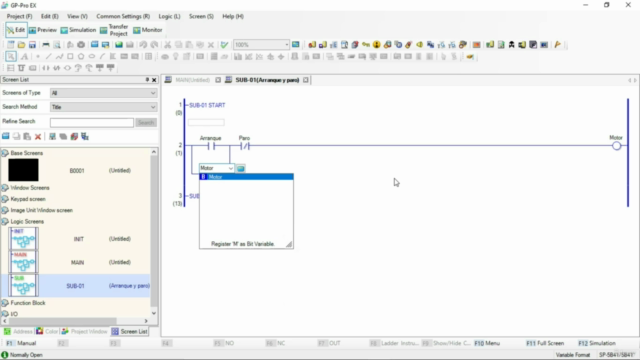The image size is (640, 360).
Task: Click the Error Check checkmark icon
Action: coord(224,44)
